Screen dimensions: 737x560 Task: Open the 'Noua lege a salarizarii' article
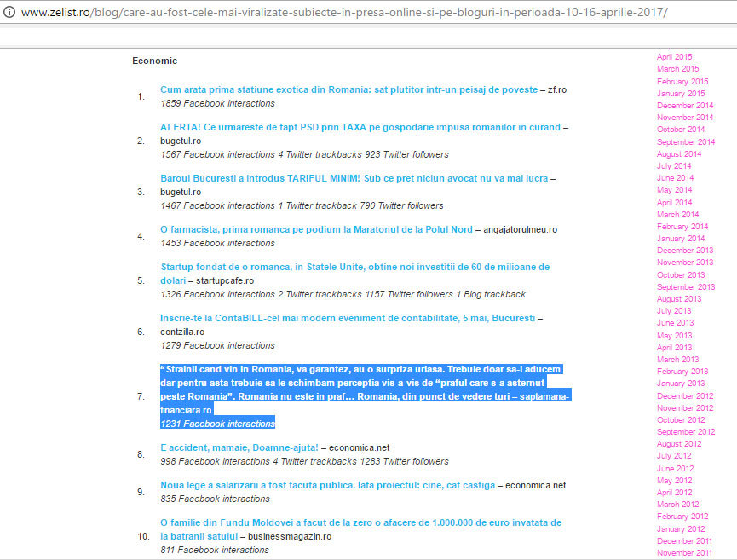pos(327,485)
